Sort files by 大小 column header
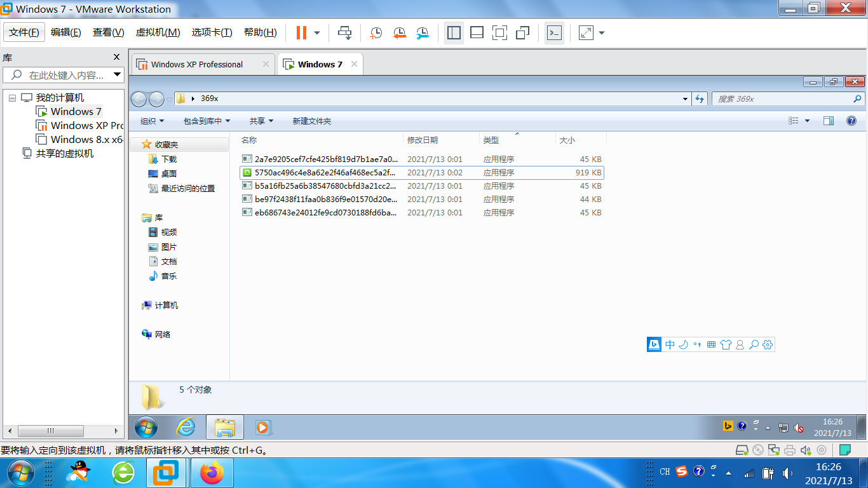 coord(581,140)
